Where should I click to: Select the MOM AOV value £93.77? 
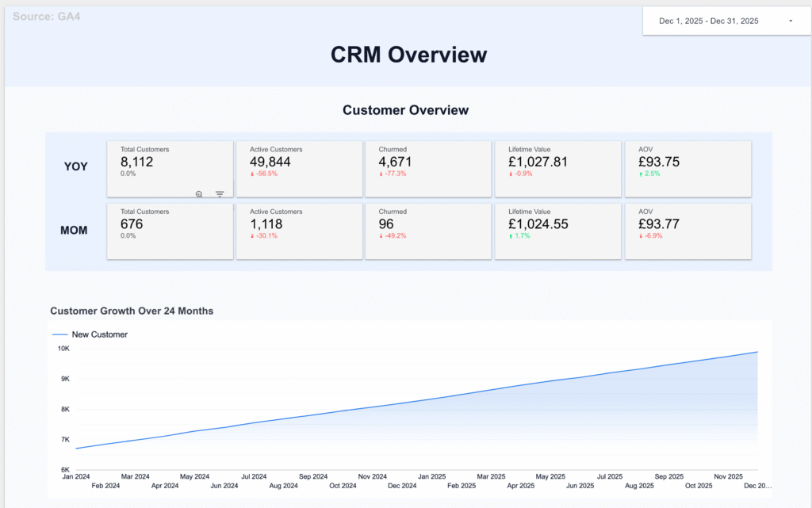point(659,224)
